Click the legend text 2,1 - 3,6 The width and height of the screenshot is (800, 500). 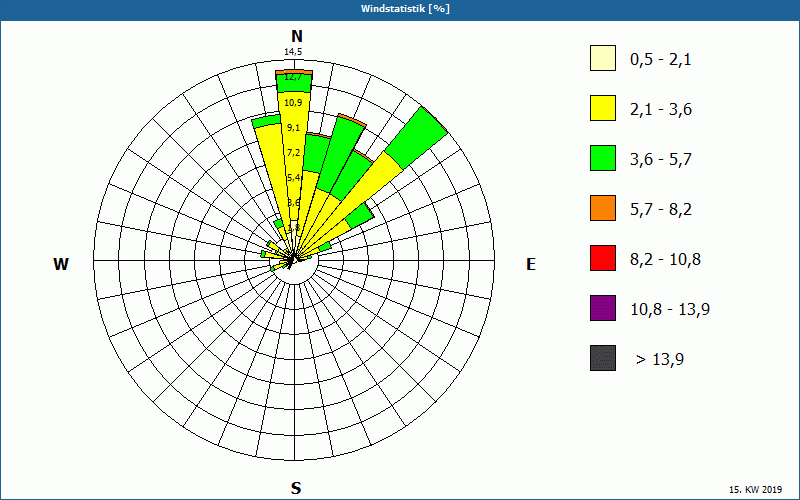661,110
